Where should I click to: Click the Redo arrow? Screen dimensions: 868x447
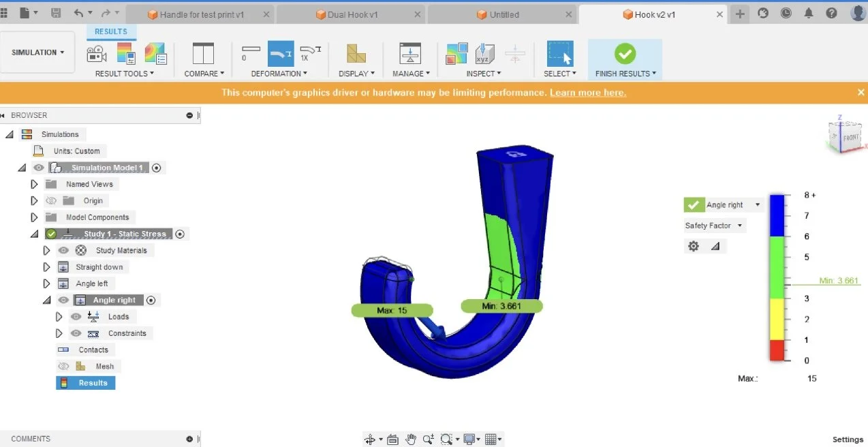tap(106, 13)
